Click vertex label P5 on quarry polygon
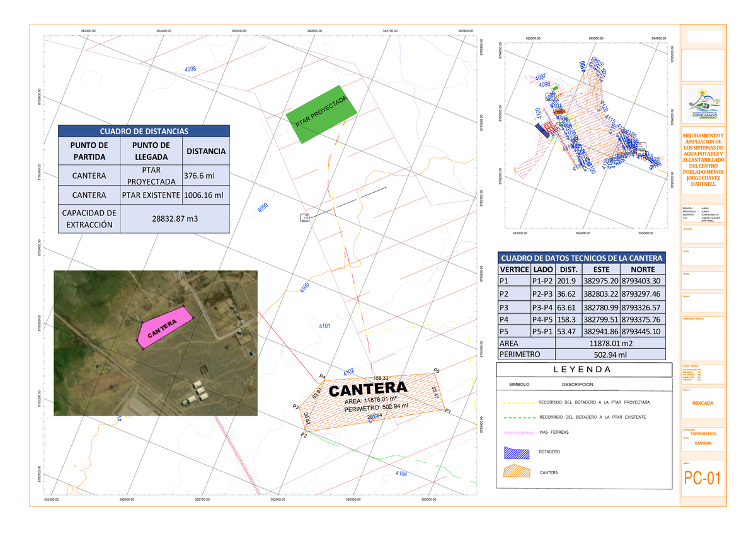 [437, 370]
